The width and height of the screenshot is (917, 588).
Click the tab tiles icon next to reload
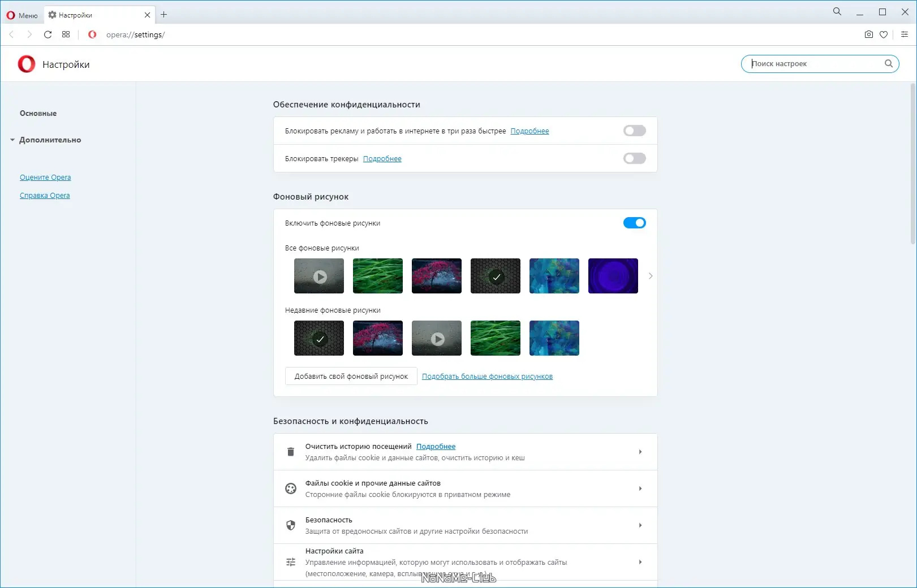66,34
